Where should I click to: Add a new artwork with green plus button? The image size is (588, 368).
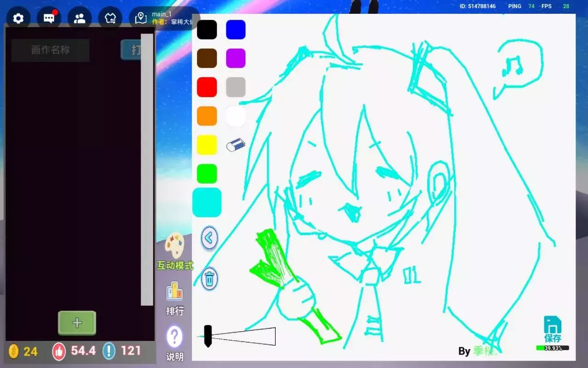[x=77, y=323]
